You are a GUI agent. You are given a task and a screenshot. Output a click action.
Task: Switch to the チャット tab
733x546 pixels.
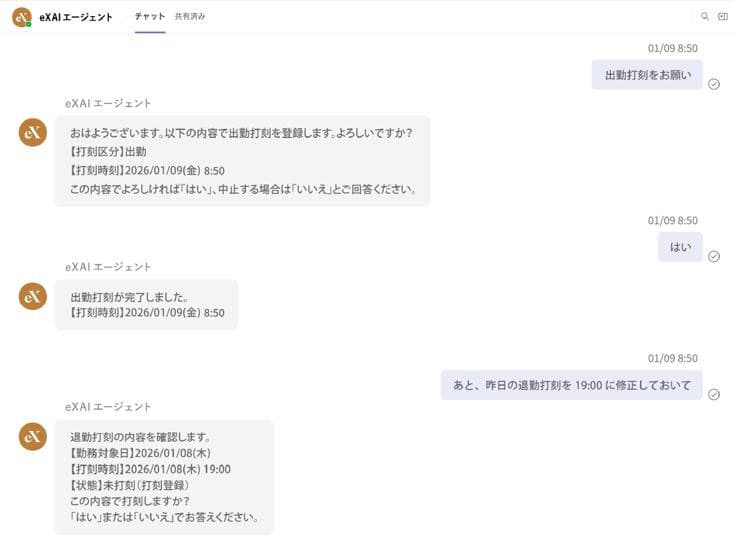pyautogui.click(x=150, y=16)
